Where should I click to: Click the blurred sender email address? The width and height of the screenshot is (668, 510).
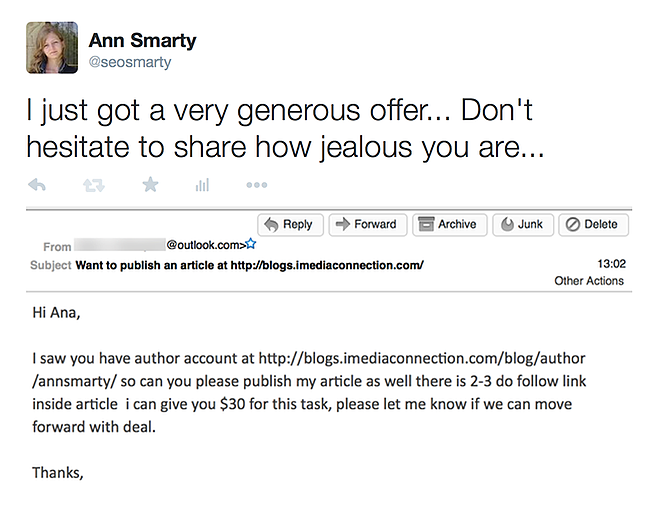coord(119,244)
